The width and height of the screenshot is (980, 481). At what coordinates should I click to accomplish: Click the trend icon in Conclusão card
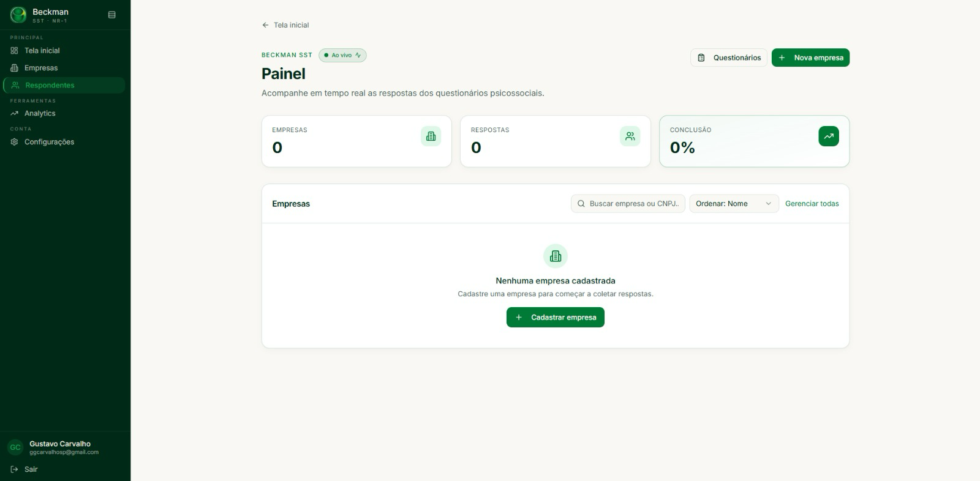click(829, 136)
